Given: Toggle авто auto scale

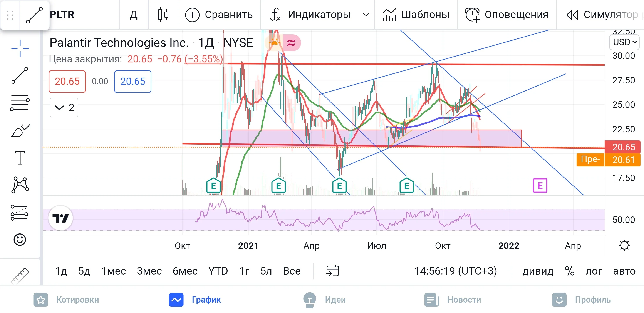Looking at the screenshot, I should (x=624, y=271).
